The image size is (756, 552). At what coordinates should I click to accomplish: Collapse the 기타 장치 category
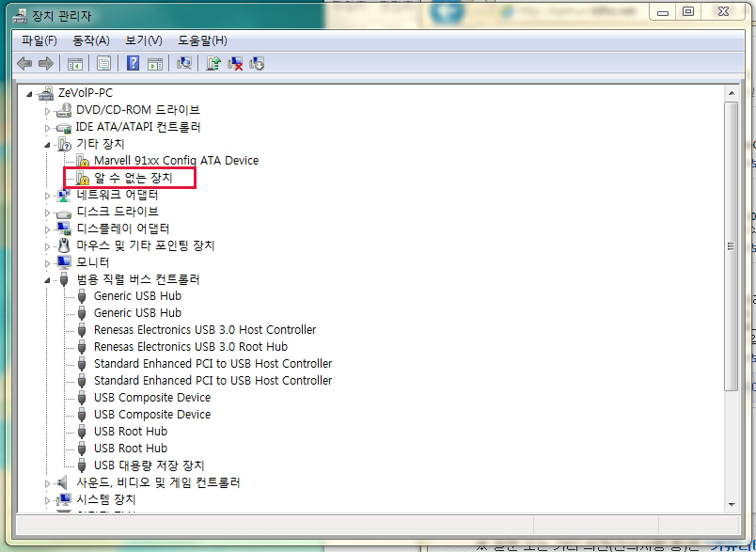47,144
